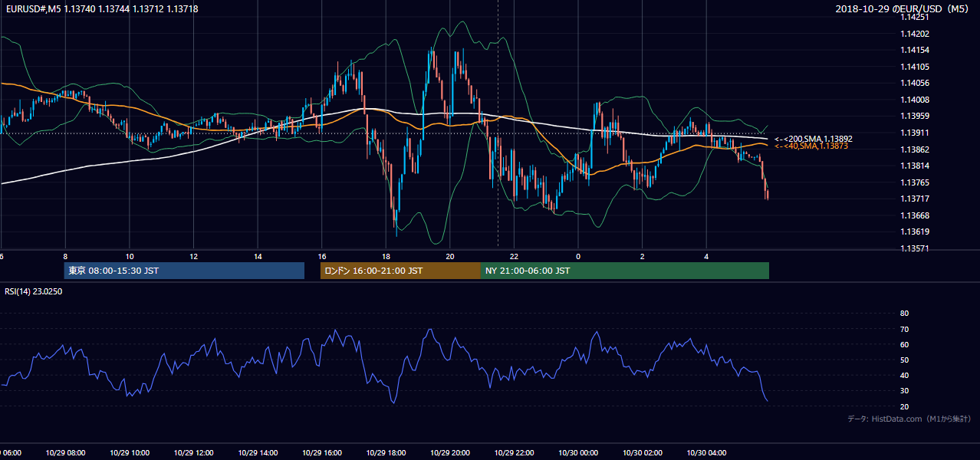This screenshot has width=980, height=460.
Task: Open the HistData.com data source credit
Action: coord(909,419)
